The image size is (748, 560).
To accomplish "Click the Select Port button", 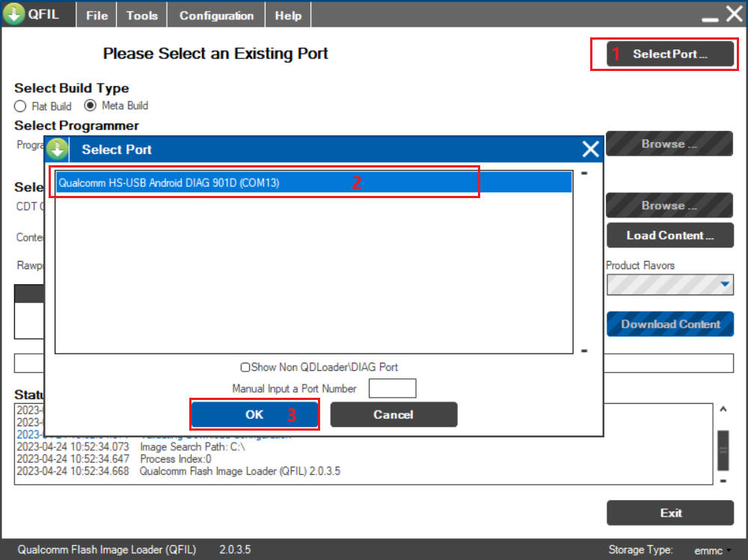I will (x=669, y=54).
